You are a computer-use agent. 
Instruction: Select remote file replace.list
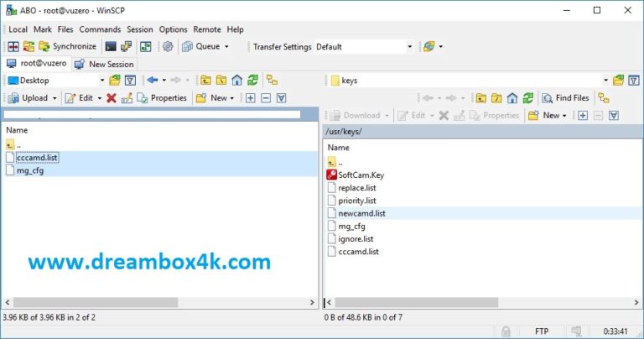coord(357,188)
